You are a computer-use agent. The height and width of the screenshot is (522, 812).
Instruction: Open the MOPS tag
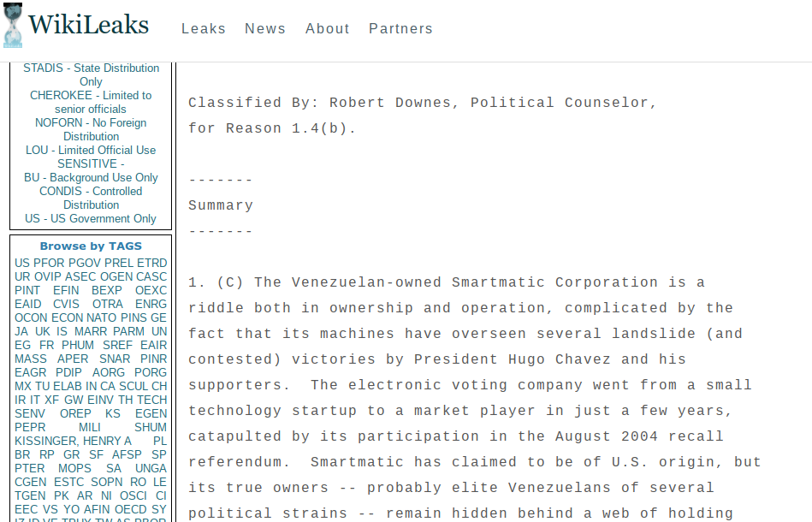point(74,468)
